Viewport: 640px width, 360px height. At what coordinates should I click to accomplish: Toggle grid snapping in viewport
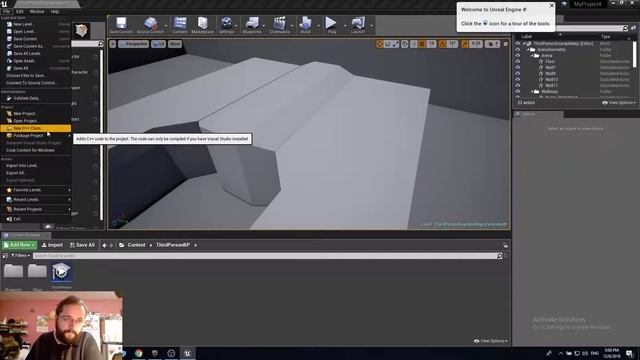(x=422, y=44)
